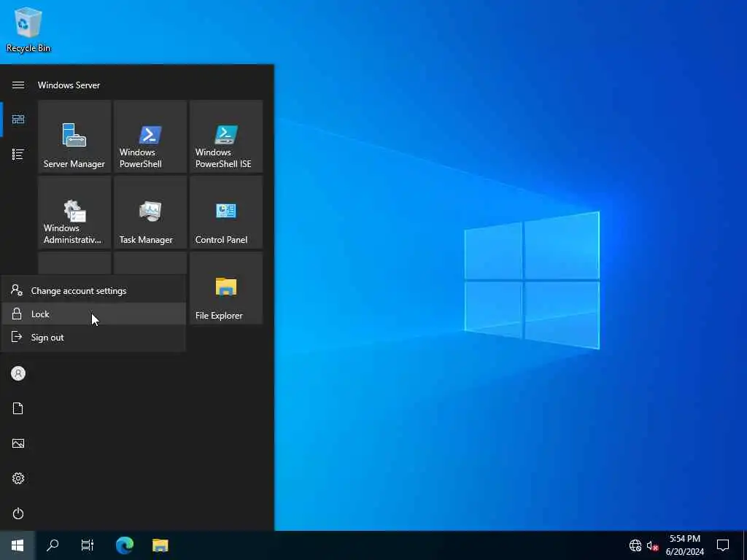Select Lock from account menu
The width and height of the screenshot is (747, 560).
click(93, 314)
